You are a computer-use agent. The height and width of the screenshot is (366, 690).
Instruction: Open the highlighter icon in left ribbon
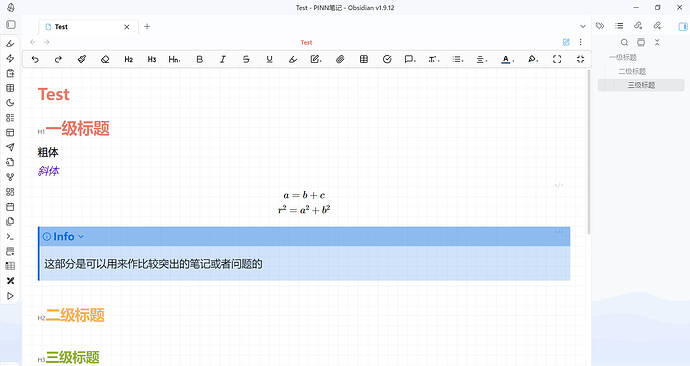click(10, 44)
